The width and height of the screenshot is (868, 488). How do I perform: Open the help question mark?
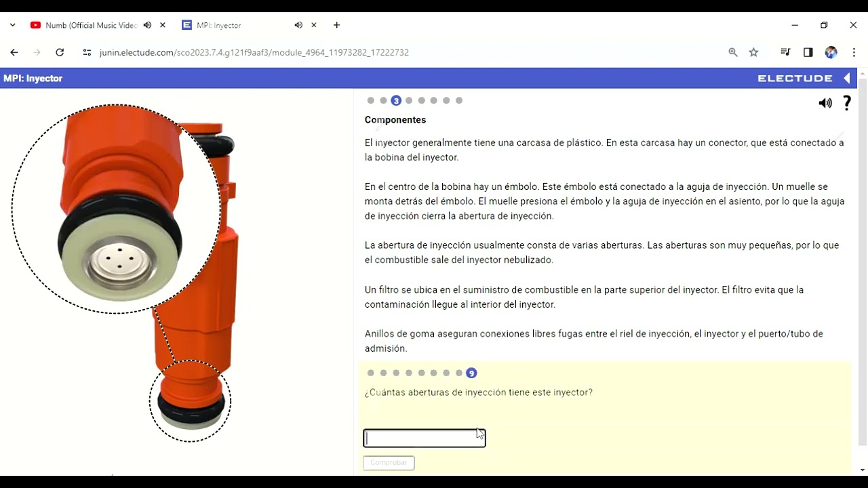847,103
